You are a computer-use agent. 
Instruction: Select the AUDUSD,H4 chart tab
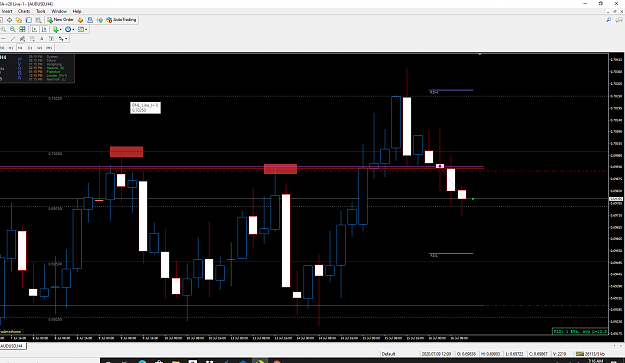pos(13,346)
